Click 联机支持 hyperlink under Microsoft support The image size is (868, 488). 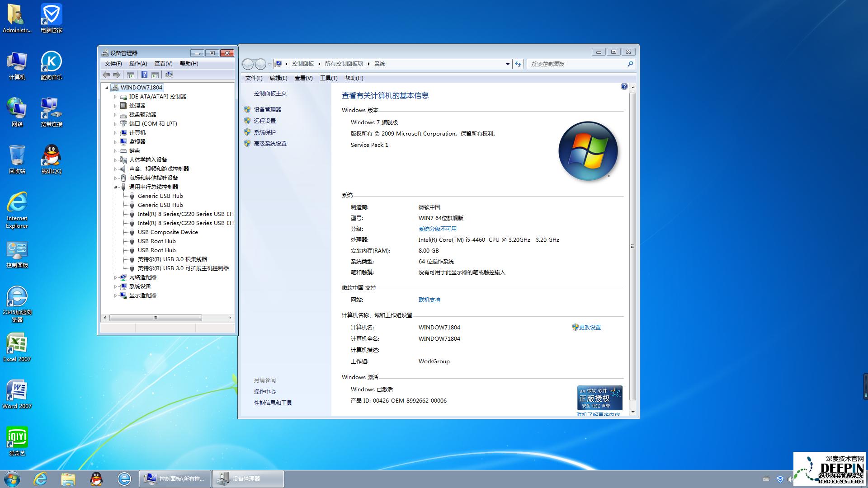428,300
